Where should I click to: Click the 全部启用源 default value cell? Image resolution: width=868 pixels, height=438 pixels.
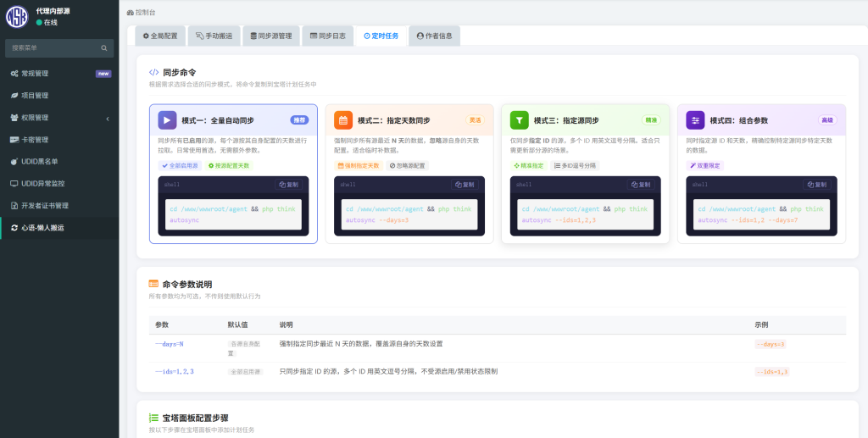point(245,372)
